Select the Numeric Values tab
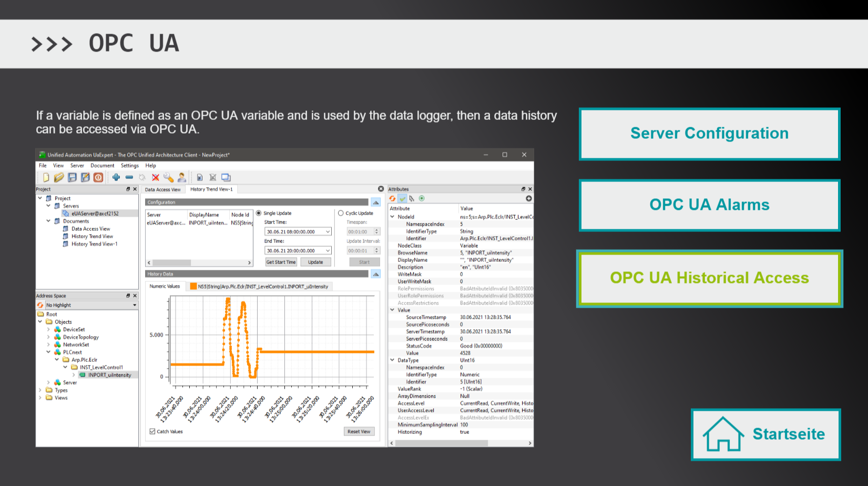The width and height of the screenshot is (868, 486). pos(165,286)
